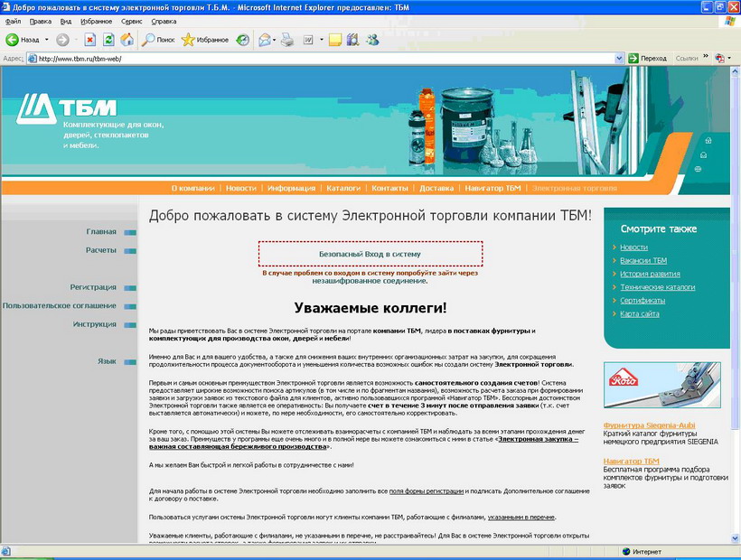Open История развития link
The height and width of the screenshot is (560, 741).
click(x=650, y=274)
